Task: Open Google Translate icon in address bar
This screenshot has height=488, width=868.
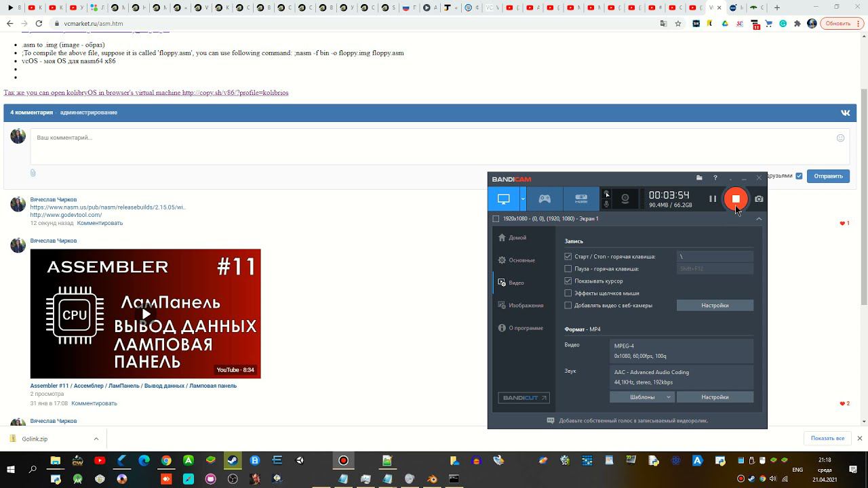Action: point(663,24)
